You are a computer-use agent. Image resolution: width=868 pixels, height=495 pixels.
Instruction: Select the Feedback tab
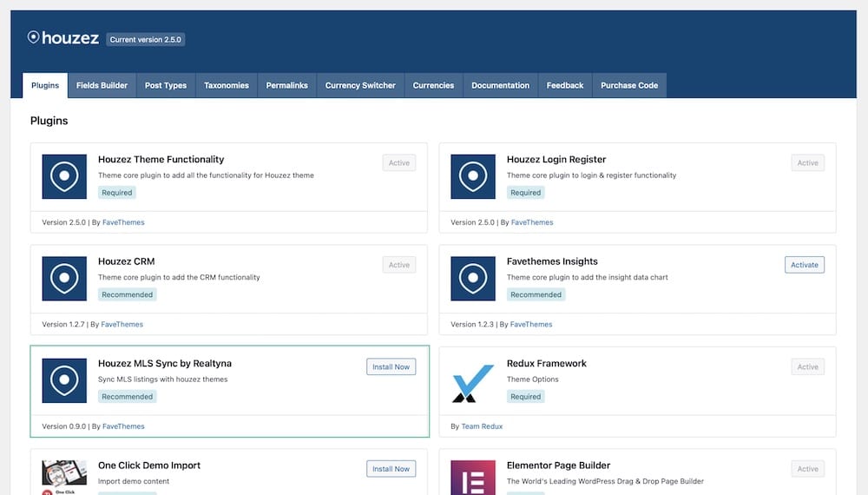click(x=565, y=85)
